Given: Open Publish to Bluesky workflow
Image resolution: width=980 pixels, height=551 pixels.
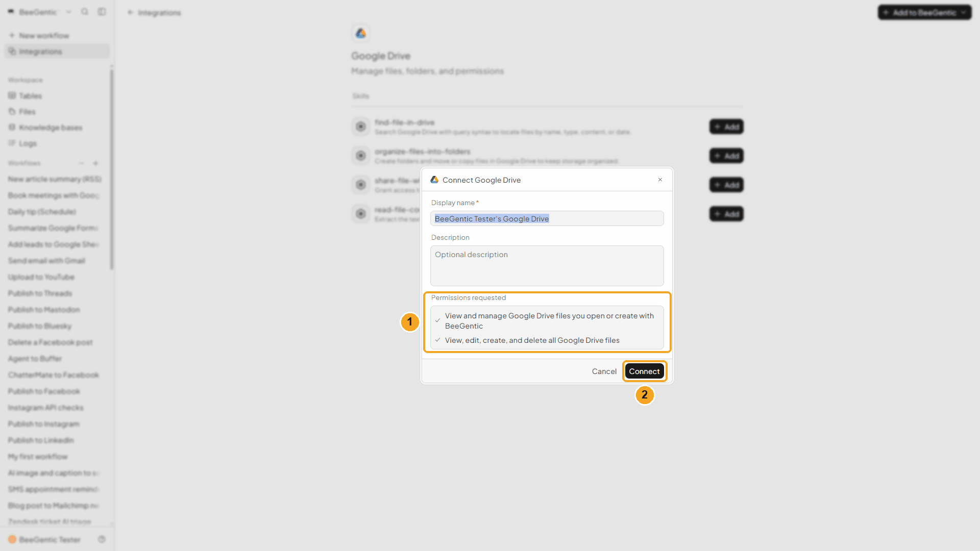Looking at the screenshot, I should (40, 326).
